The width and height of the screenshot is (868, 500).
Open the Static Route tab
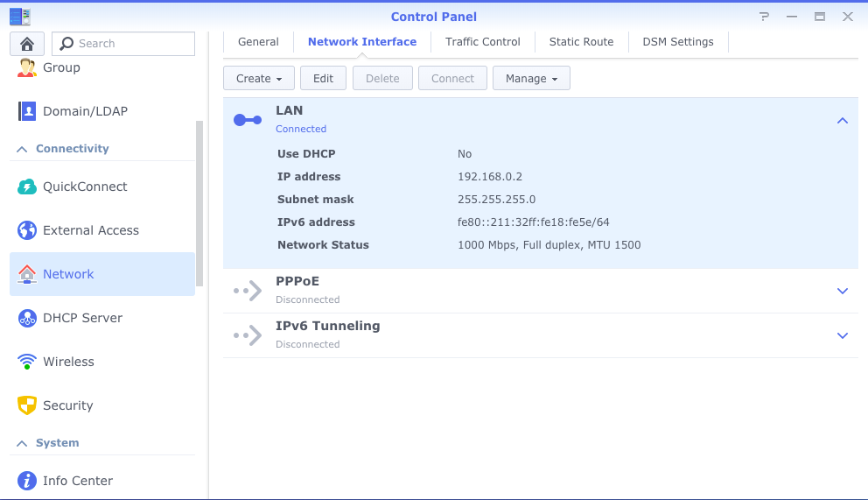click(x=581, y=42)
